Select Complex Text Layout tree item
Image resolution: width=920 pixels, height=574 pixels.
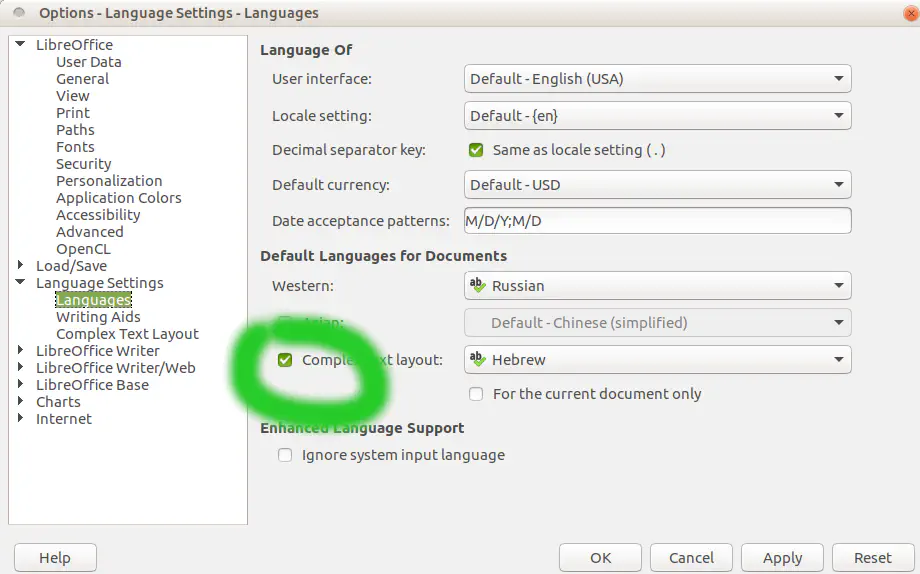[x=127, y=334]
